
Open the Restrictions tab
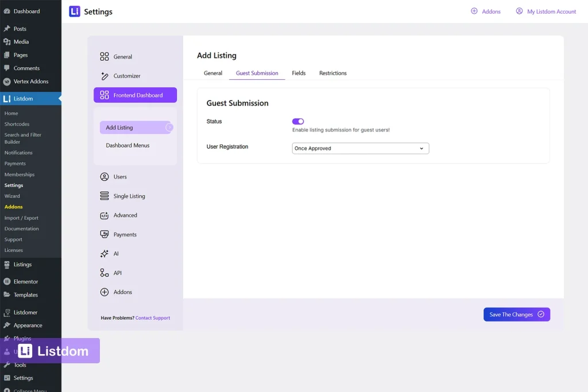coord(332,73)
